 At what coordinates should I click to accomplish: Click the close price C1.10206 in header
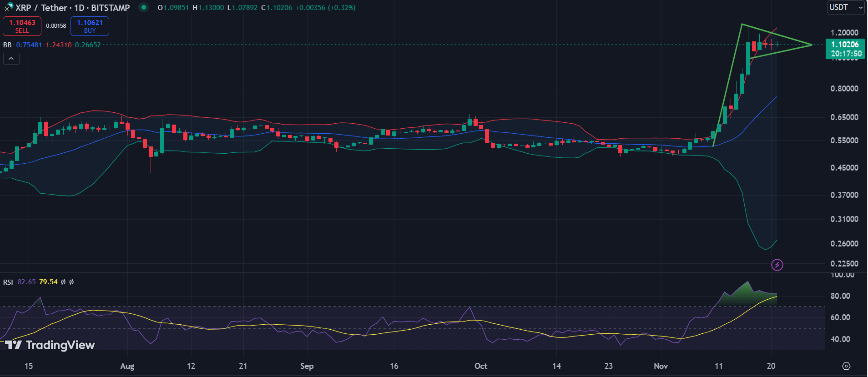[x=277, y=8]
